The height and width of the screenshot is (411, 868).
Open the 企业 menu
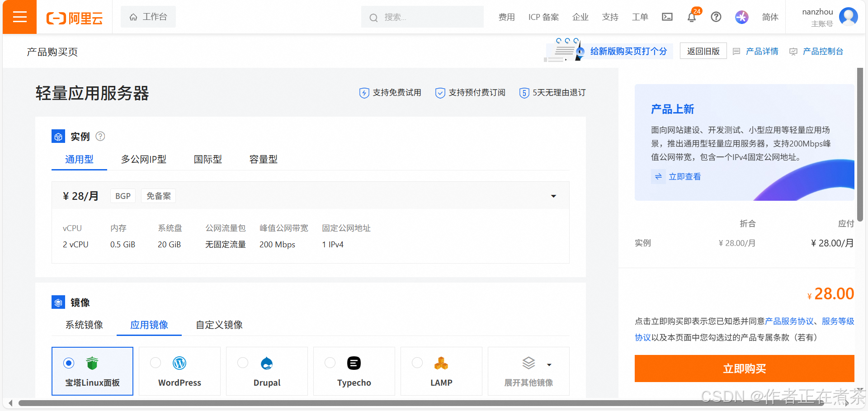tap(580, 17)
